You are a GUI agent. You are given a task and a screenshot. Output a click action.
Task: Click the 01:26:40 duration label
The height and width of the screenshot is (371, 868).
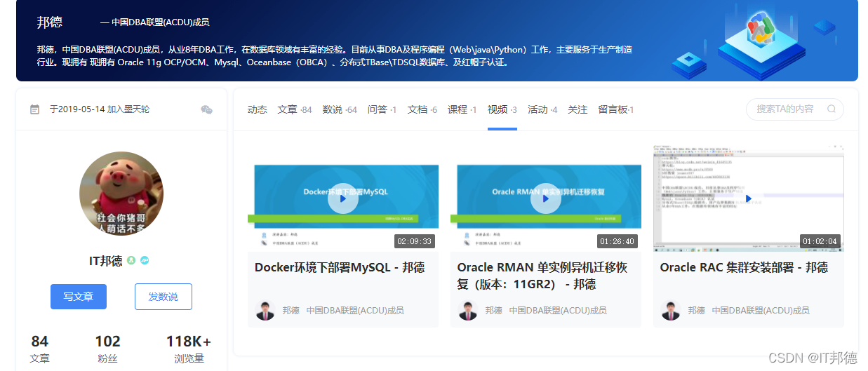coord(617,241)
